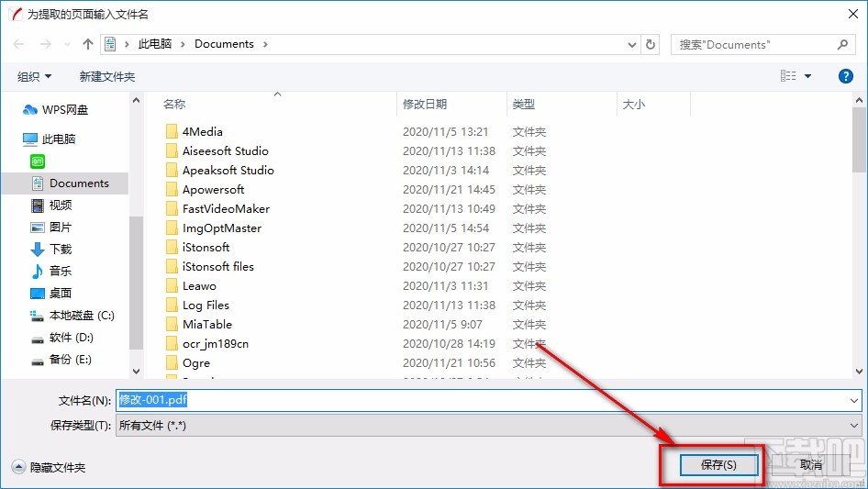Select the Log Files folder

point(197,306)
